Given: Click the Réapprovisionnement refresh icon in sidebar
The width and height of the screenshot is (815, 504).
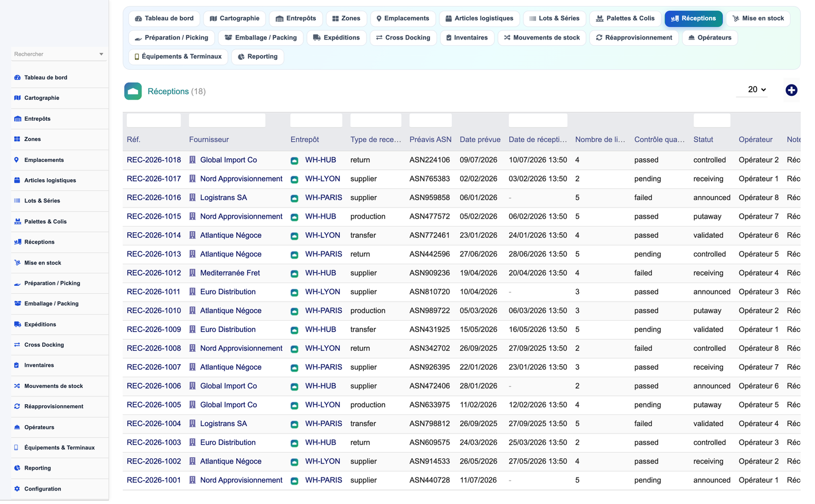Looking at the screenshot, I should click(17, 406).
